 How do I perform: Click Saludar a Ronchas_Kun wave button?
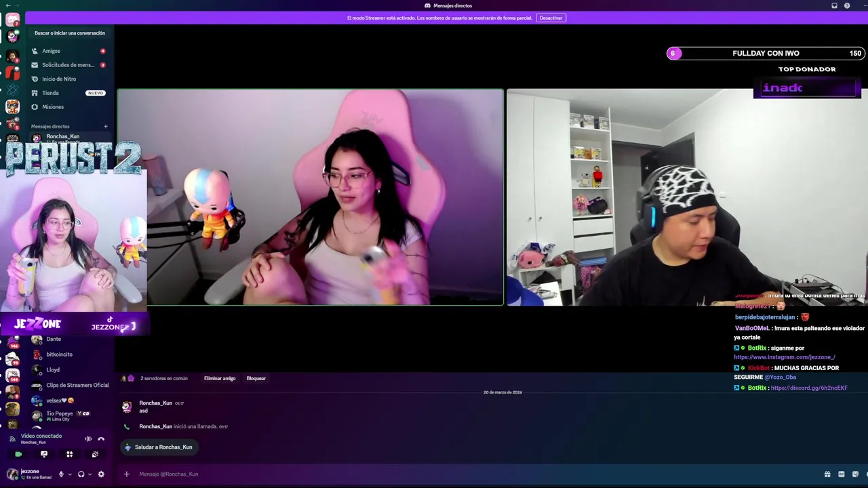click(158, 447)
